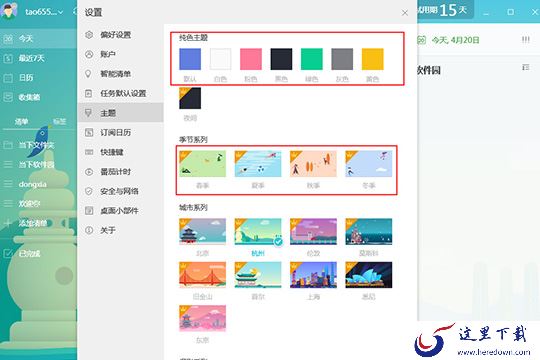Apply the 春季 season theme
The height and width of the screenshot is (360, 540).
pos(202,164)
